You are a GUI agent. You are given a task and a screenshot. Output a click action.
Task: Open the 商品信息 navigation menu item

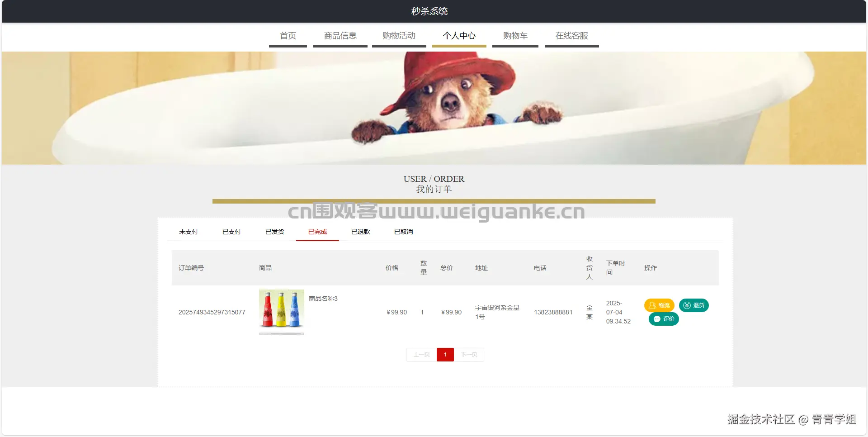(340, 36)
